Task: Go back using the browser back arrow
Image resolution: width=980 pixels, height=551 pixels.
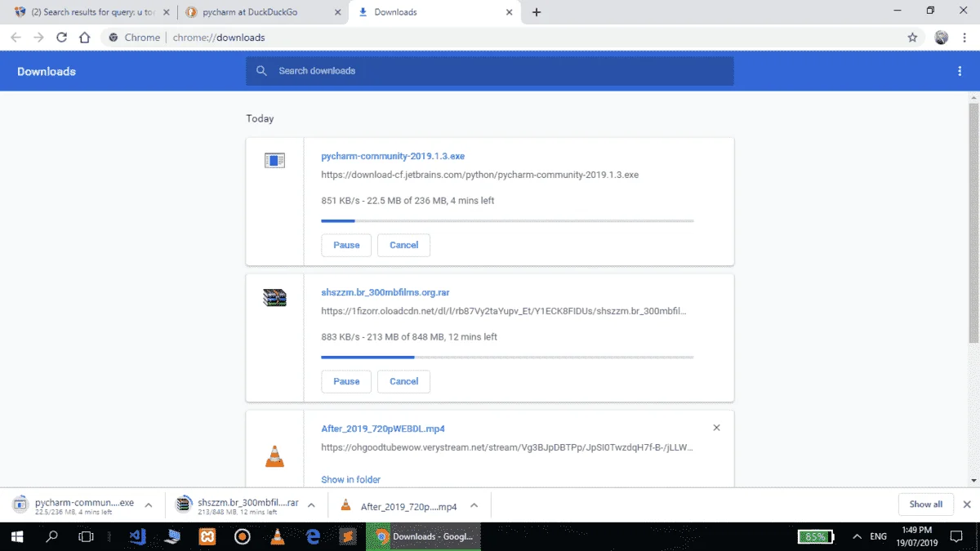Action: pos(16,38)
